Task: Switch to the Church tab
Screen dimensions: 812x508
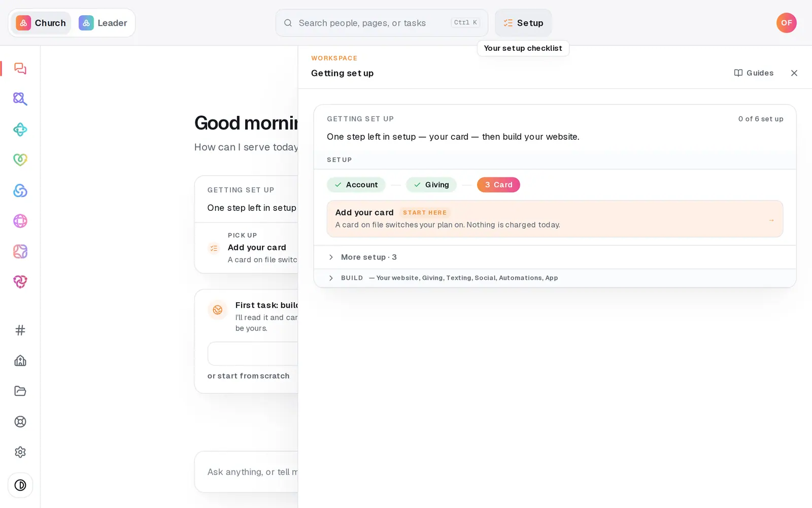Action: [x=41, y=23]
